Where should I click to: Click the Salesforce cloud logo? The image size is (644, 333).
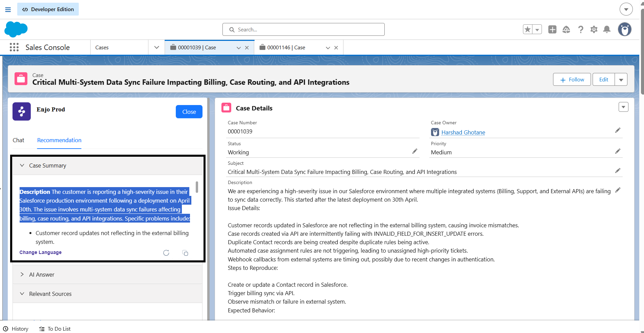pyautogui.click(x=16, y=29)
